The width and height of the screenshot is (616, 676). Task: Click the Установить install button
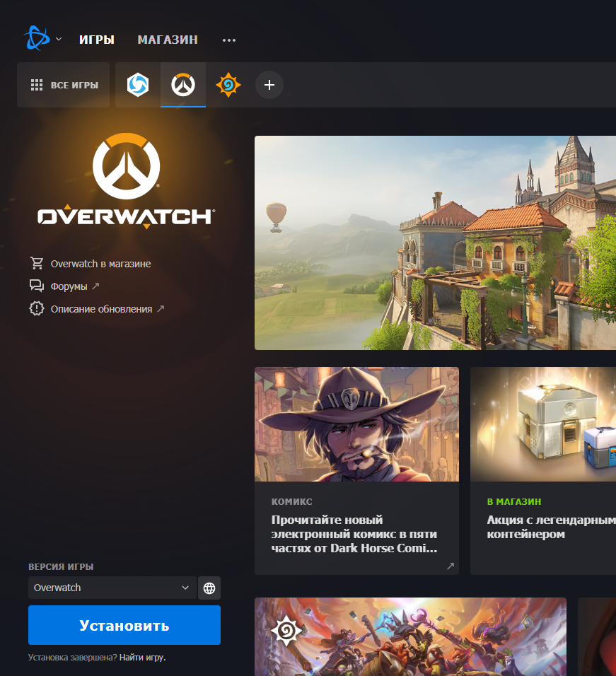tap(124, 625)
